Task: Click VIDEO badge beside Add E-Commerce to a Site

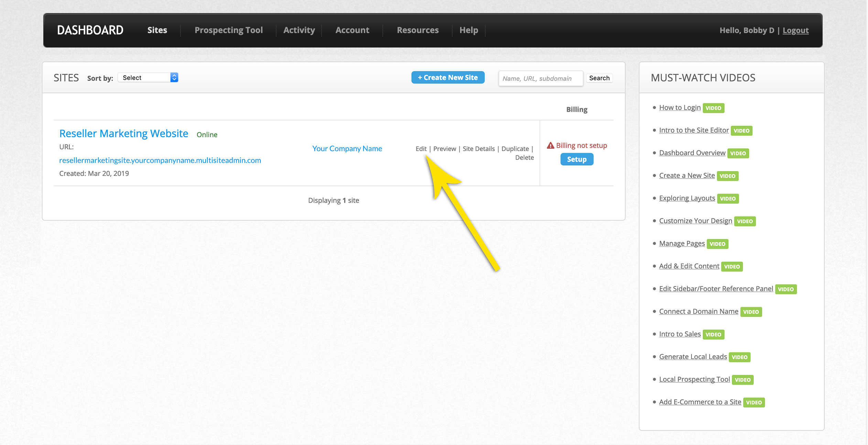Action: point(754,403)
